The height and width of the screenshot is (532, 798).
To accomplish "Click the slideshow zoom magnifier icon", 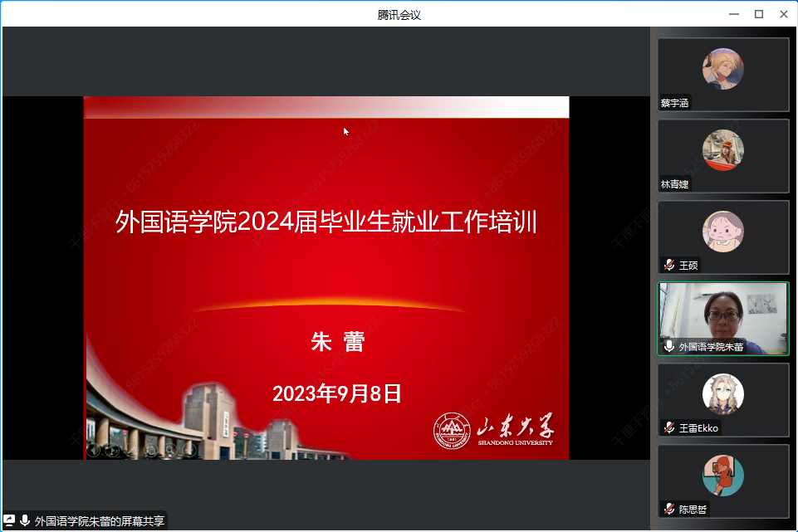I will click(170, 450).
